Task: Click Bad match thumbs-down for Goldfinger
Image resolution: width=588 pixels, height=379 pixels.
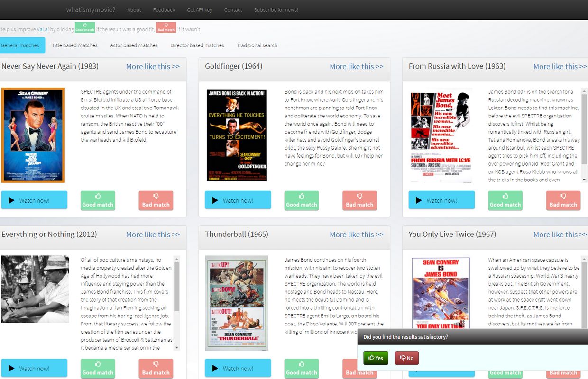Action: 359,200
